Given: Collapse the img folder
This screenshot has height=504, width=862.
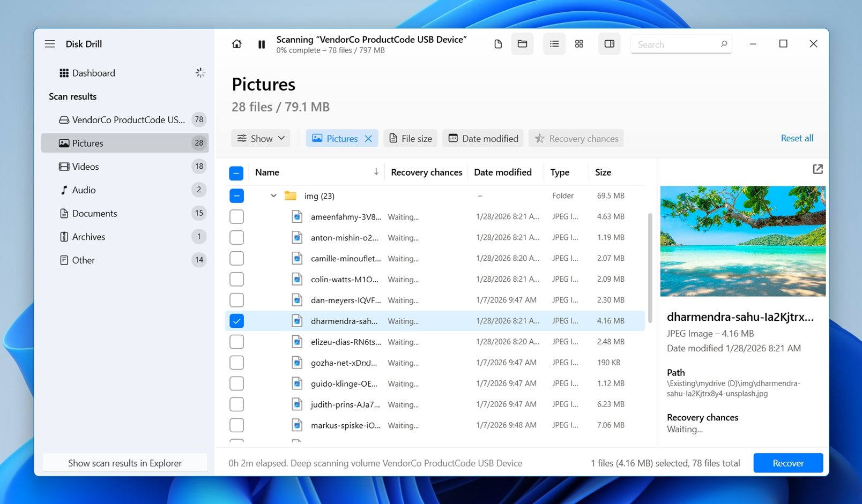Looking at the screenshot, I should point(273,195).
